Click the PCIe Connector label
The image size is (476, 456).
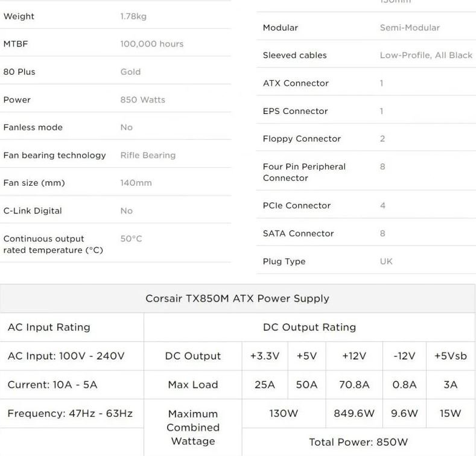pyautogui.click(x=297, y=206)
